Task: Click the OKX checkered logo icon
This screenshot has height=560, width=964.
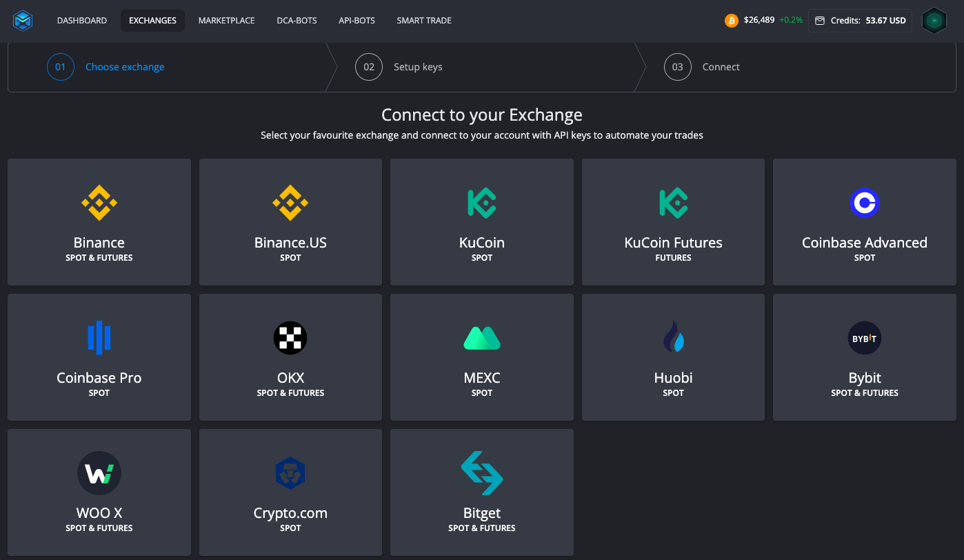Action: pyautogui.click(x=290, y=338)
